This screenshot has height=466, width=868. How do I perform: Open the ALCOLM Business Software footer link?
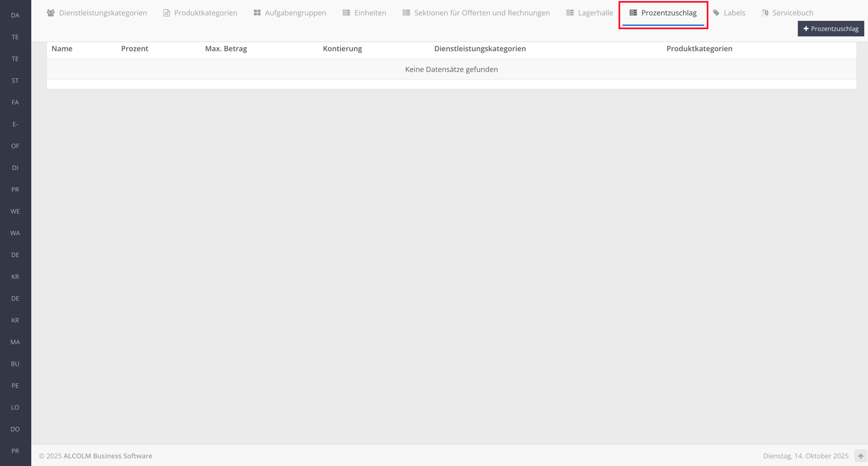107,456
